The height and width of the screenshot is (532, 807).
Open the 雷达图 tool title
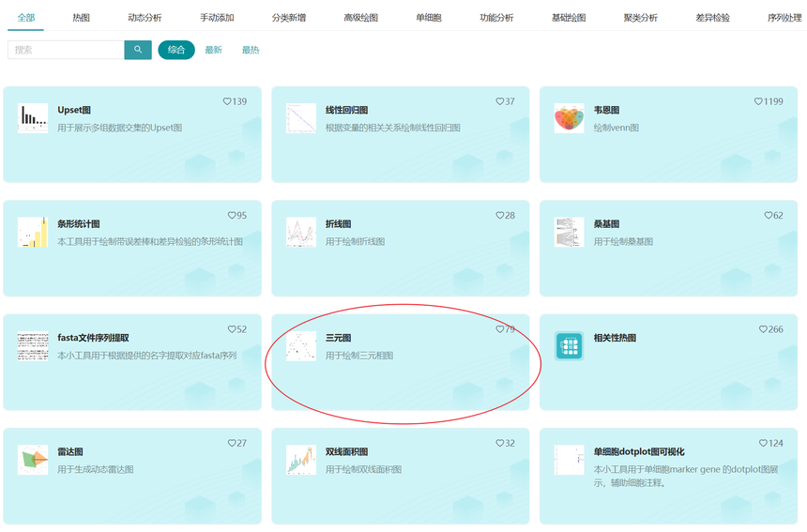70,451
